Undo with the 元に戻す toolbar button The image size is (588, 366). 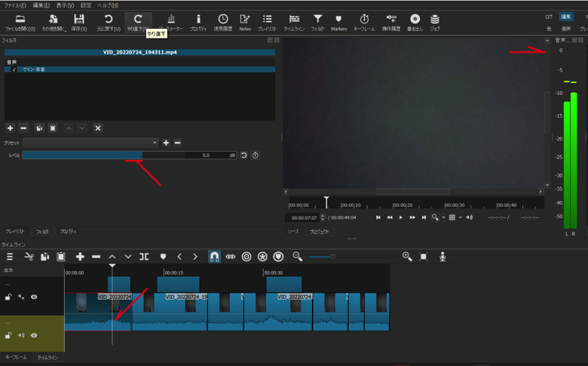pyautogui.click(x=109, y=23)
